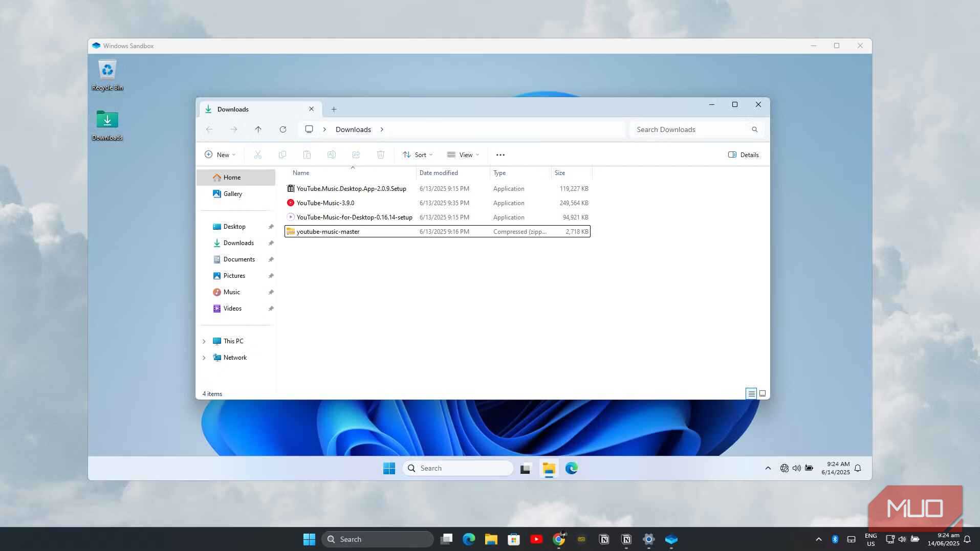Go back in File Explorer

click(209, 129)
